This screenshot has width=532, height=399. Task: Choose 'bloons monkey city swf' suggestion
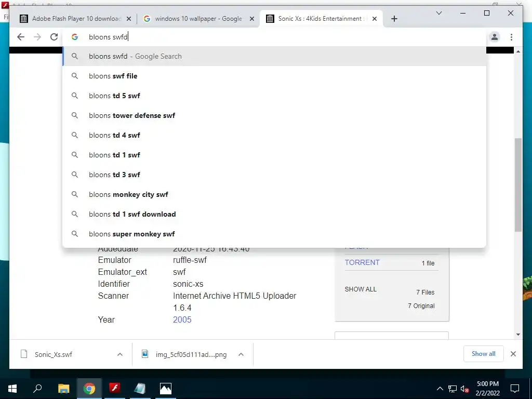pyautogui.click(x=274, y=194)
